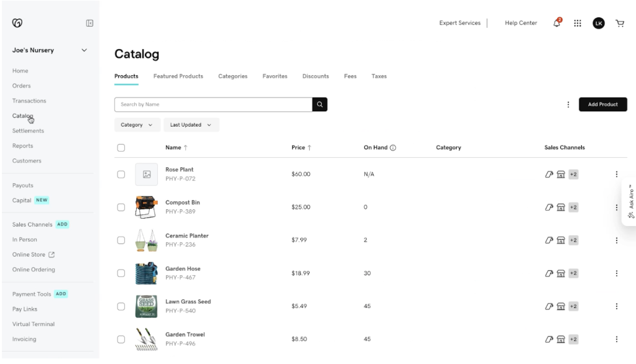Open the Last Updated filter dropdown
This screenshot has width=636, height=364.
tap(191, 125)
